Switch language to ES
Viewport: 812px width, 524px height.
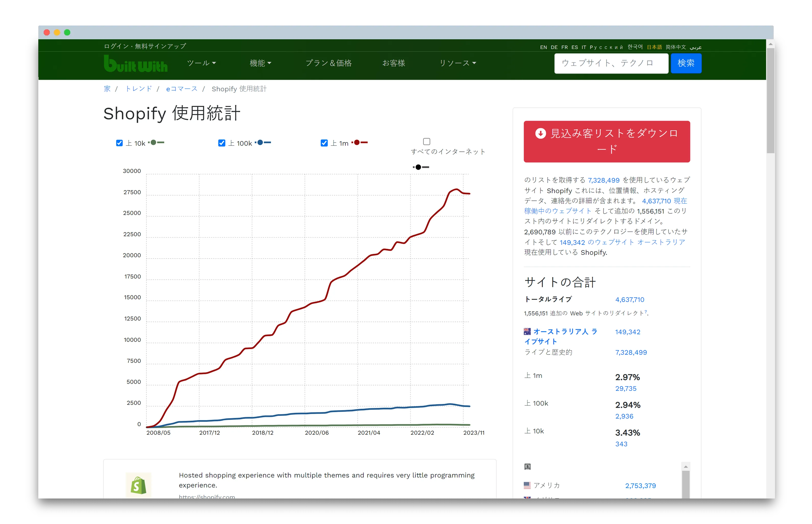(x=575, y=47)
